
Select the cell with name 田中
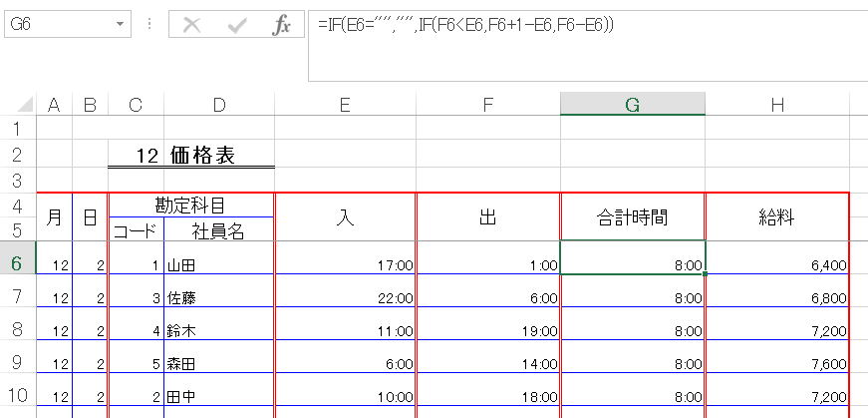(x=219, y=390)
